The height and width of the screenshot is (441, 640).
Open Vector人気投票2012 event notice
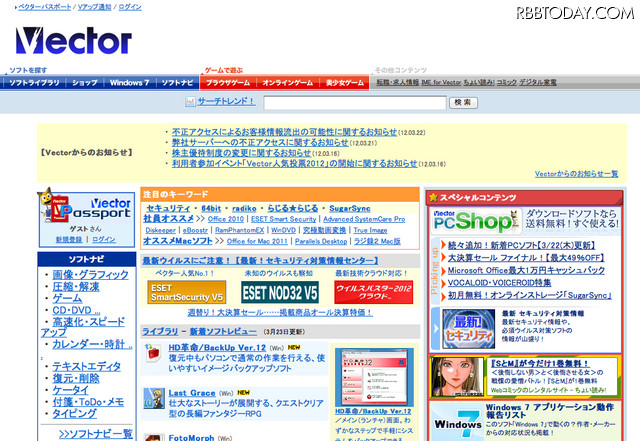294,163
